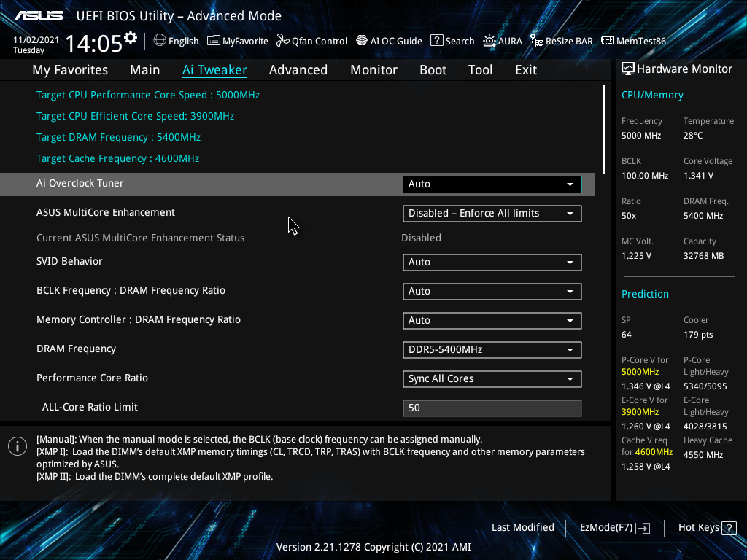Toggle ReSize BAR icon
The width and height of the screenshot is (747, 560).
point(537,41)
